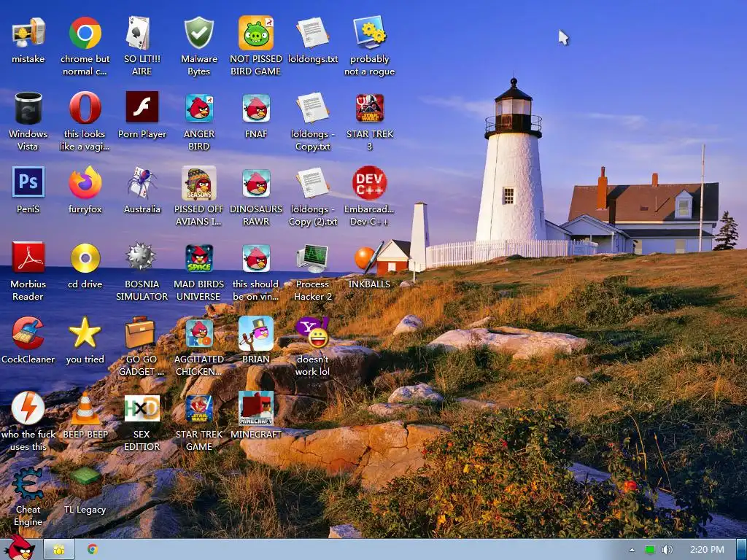Open the 'Windows Vista' recycle bin icon
This screenshot has width=747, height=560.
click(28, 109)
